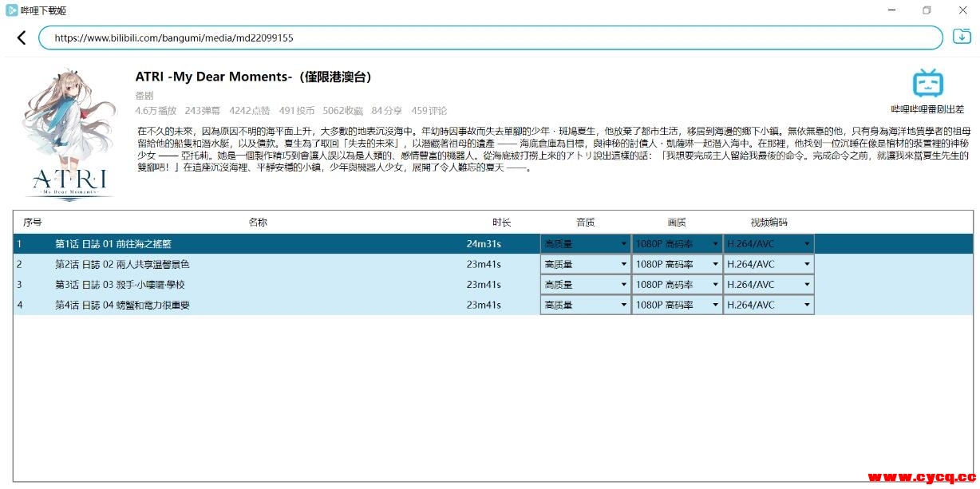This screenshot has width=980, height=489.
Task: Select episode 4 row 螃蟹和電力很重要
Action: coord(122,305)
